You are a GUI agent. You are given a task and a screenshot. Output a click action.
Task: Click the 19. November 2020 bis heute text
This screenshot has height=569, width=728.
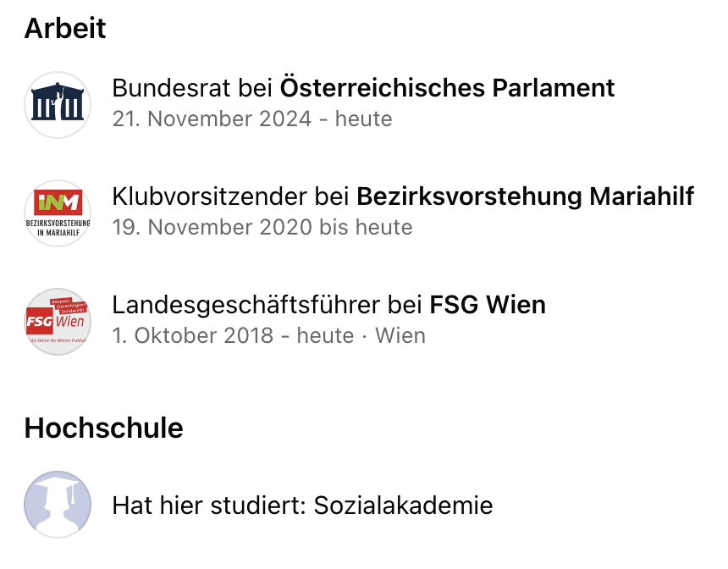[x=262, y=228]
